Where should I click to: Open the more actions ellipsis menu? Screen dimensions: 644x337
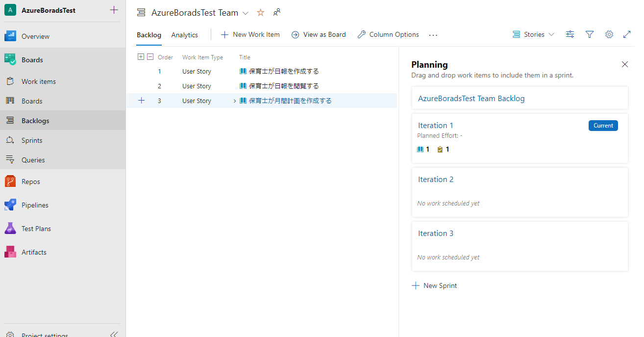pyautogui.click(x=433, y=35)
